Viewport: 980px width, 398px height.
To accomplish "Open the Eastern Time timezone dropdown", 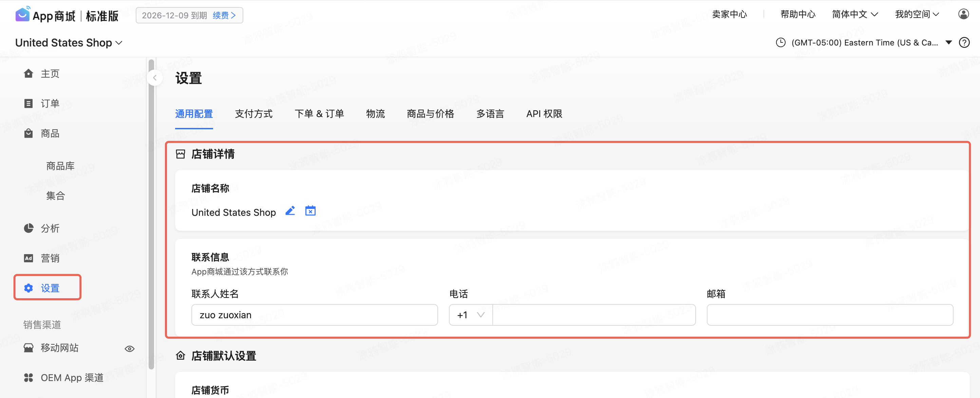I will coord(864,43).
